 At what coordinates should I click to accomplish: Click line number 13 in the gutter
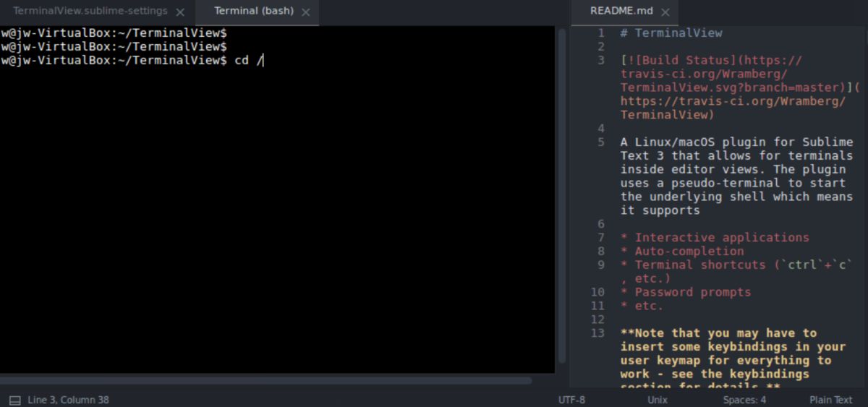click(x=597, y=333)
